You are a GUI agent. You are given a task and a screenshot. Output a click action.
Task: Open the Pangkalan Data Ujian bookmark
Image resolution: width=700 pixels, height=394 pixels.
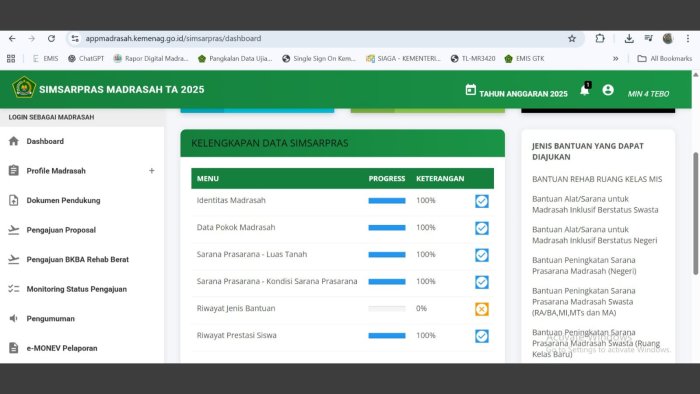pyautogui.click(x=235, y=58)
